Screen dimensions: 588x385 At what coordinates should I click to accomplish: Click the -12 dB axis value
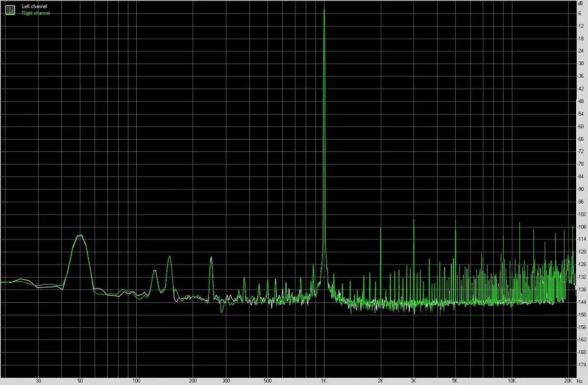pos(581,25)
